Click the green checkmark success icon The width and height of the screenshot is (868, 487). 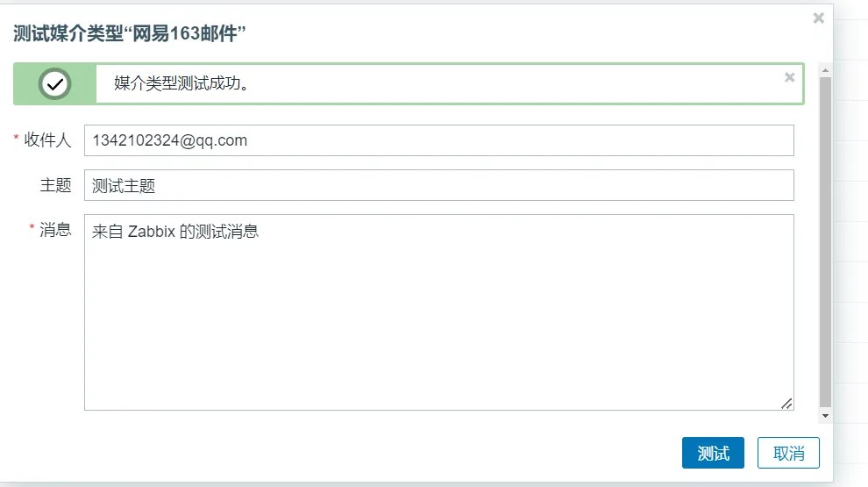(x=55, y=84)
